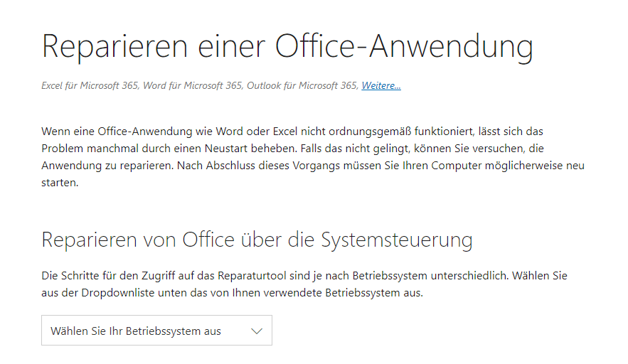This screenshot has width=628, height=364.
Task: Click the chevron arrow in the Betriebssystem dropdown
Action: [x=256, y=331]
